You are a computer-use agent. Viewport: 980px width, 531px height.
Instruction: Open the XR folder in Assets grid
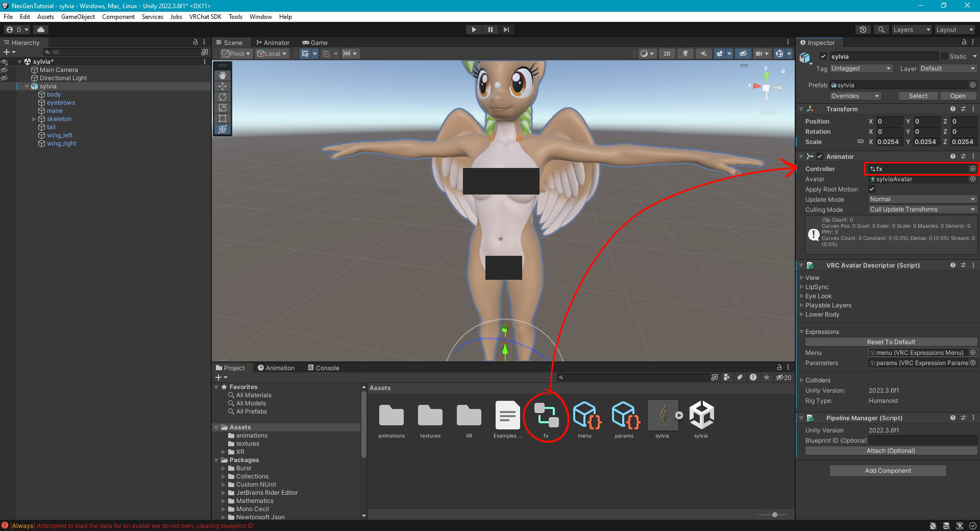coord(469,420)
